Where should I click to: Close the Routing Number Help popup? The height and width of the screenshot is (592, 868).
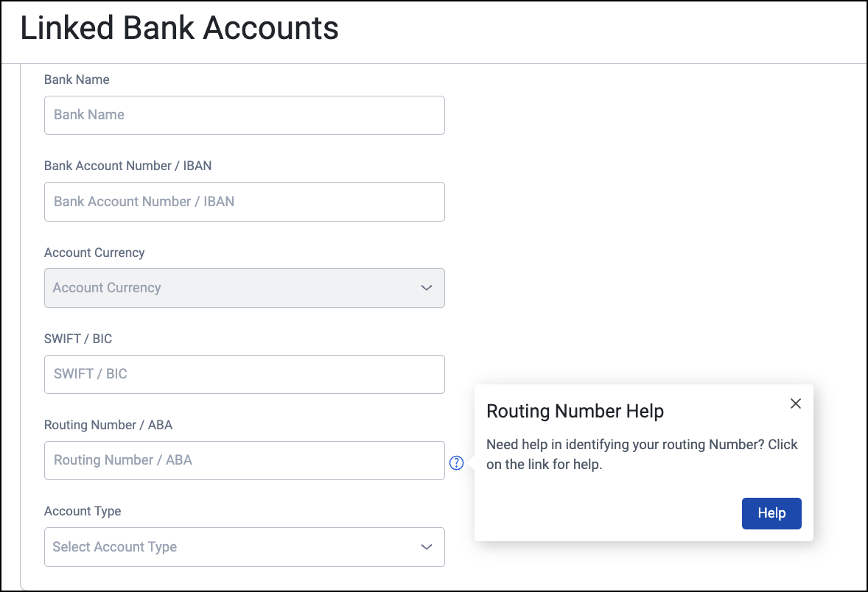(796, 404)
